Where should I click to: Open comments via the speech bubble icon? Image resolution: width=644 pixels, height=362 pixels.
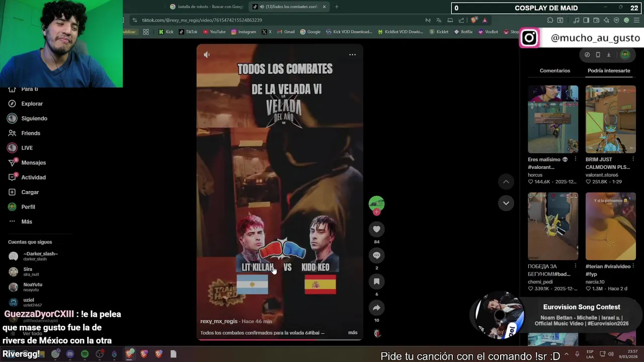pyautogui.click(x=376, y=255)
